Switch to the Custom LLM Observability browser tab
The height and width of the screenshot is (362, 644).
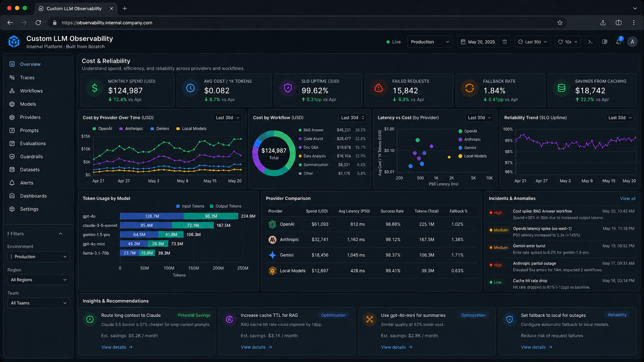point(73,8)
